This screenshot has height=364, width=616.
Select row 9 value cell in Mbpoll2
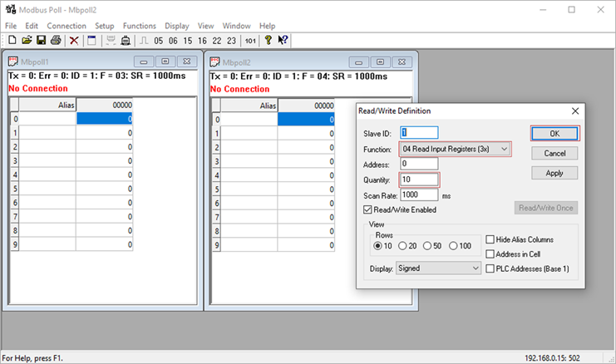coord(306,245)
